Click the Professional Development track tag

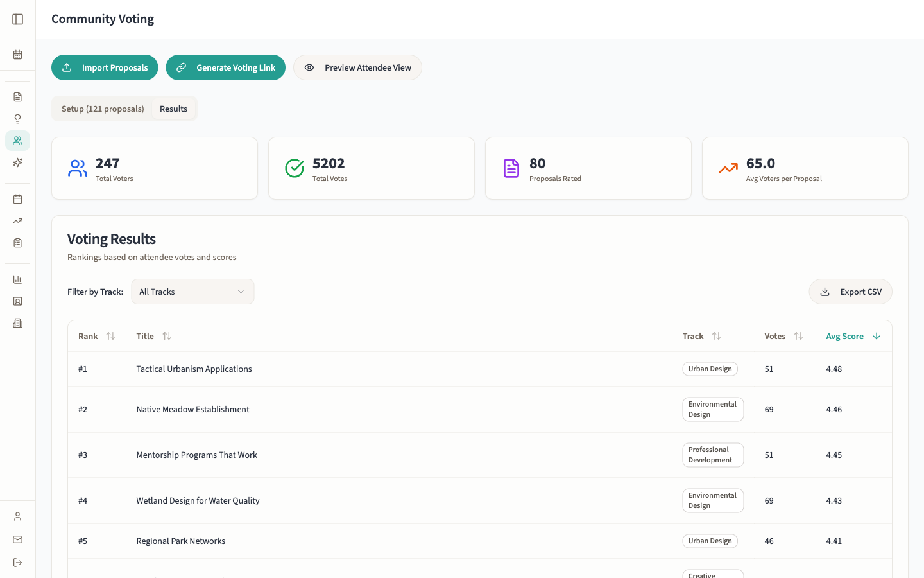coord(713,455)
